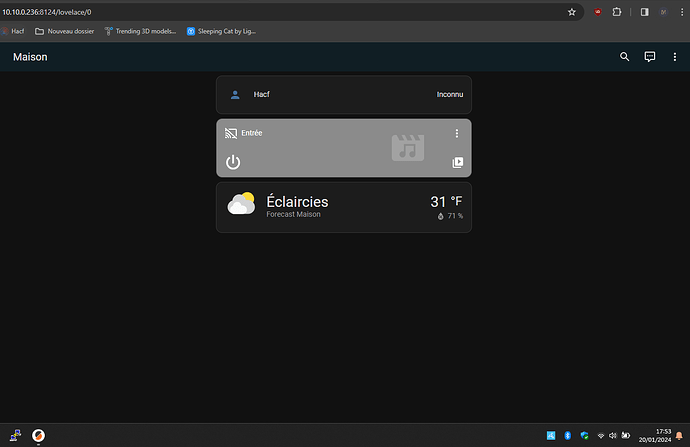
Task: Click the partly cloudy weather icon
Action: (241, 203)
